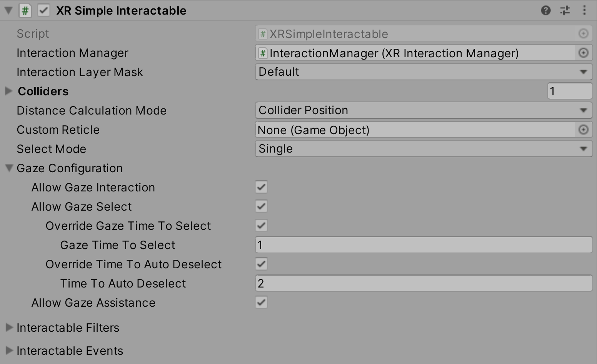This screenshot has width=597, height=364.
Task: Disable Allow Gaze Assistance
Action: [x=261, y=303]
